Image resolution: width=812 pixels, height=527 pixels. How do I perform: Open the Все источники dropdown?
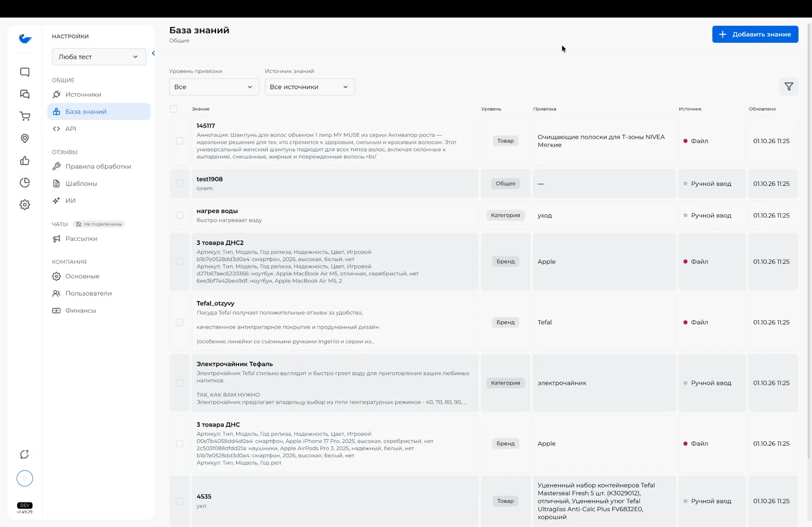310,87
